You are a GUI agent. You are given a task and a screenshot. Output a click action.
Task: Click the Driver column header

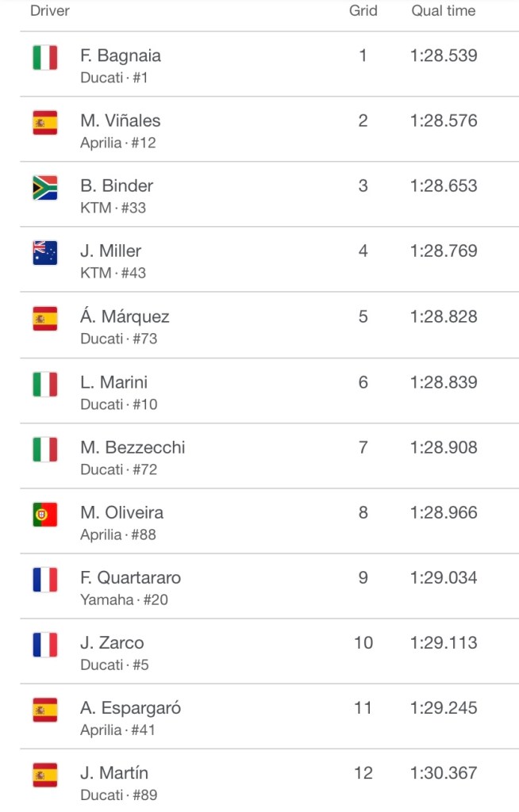click(50, 11)
